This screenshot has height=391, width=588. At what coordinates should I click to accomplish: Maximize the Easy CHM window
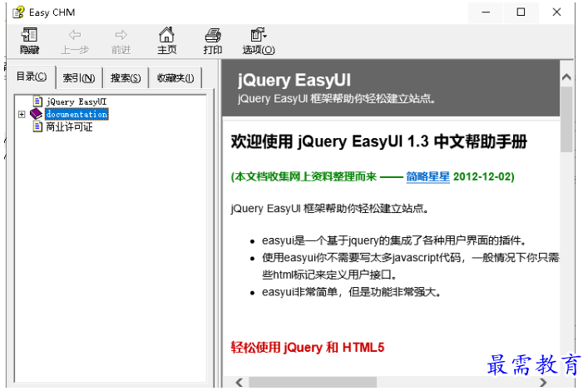(521, 12)
